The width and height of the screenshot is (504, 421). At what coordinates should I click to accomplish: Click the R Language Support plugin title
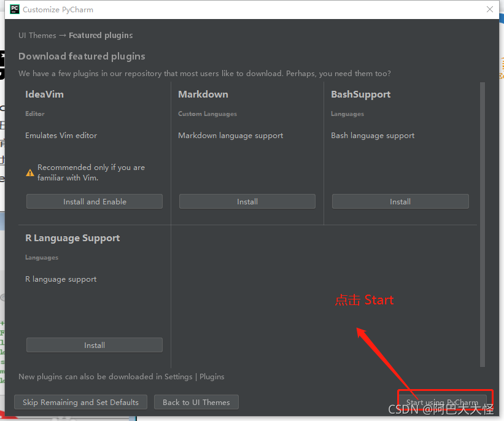(x=72, y=238)
